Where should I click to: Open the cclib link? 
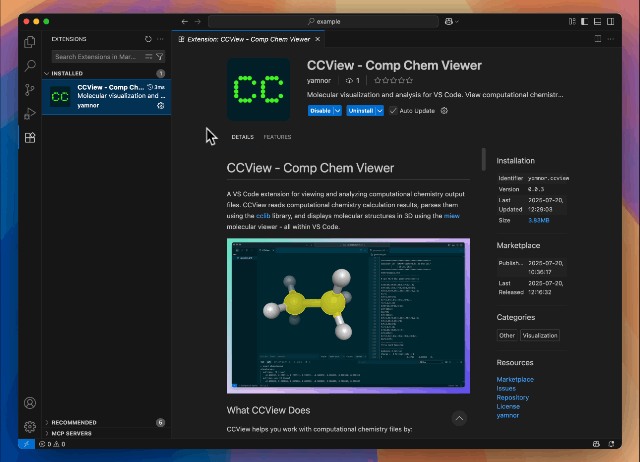(x=263, y=216)
